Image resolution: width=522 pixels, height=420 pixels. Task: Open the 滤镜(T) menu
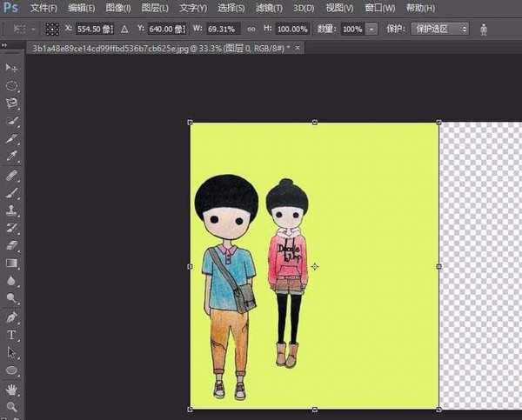click(x=270, y=8)
